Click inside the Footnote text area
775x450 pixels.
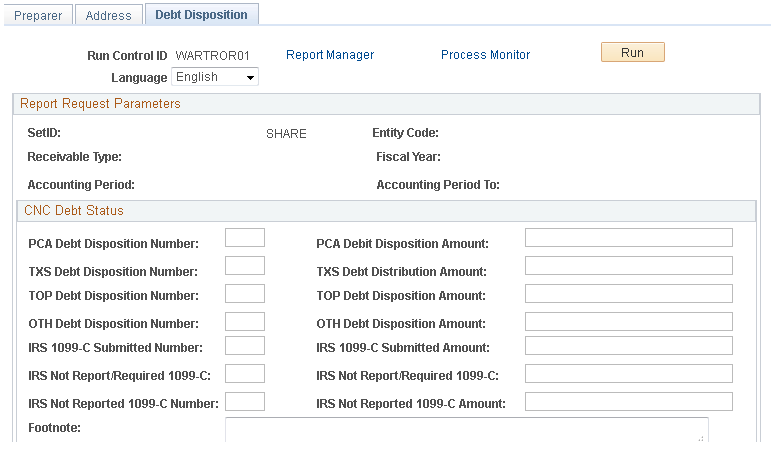pyautogui.click(x=467, y=430)
